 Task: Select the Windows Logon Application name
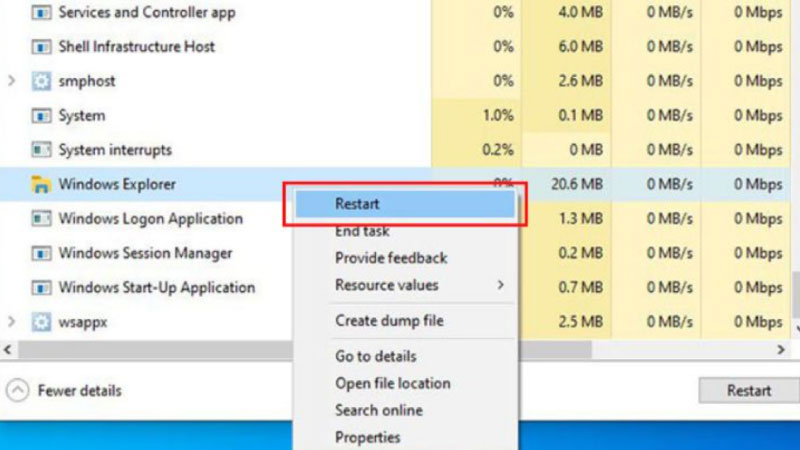(x=151, y=219)
